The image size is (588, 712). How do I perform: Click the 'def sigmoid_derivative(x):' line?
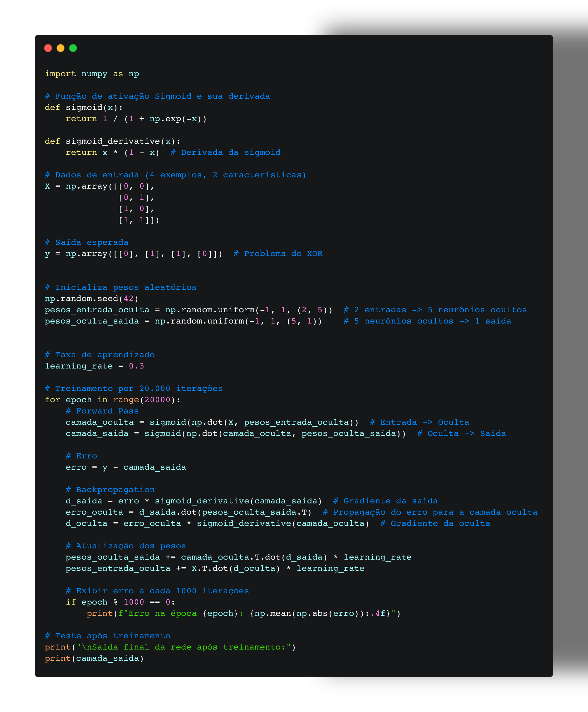[112, 141]
